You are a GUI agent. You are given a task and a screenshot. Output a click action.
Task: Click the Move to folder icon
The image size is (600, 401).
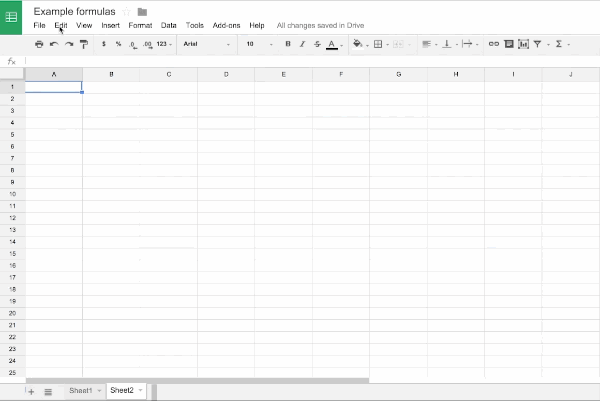tap(143, 12)
